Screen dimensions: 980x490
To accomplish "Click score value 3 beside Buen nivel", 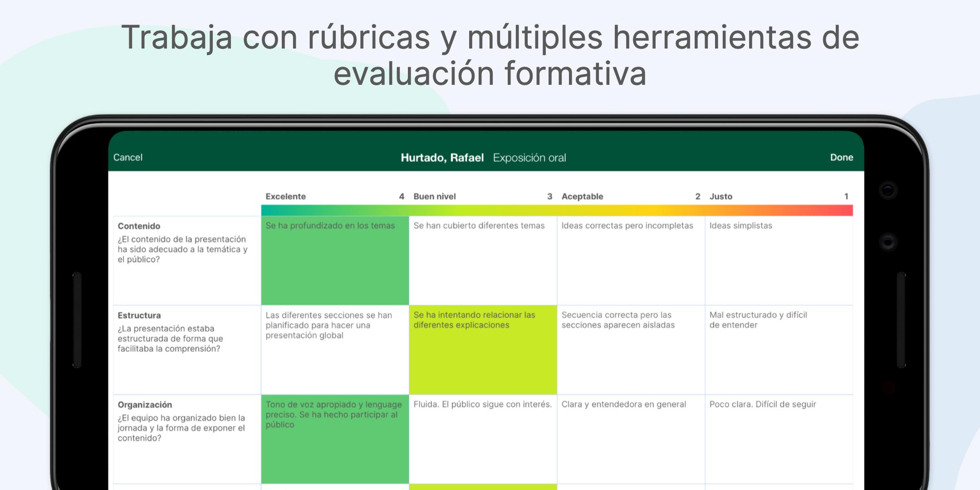I will (x=549, y=196).
